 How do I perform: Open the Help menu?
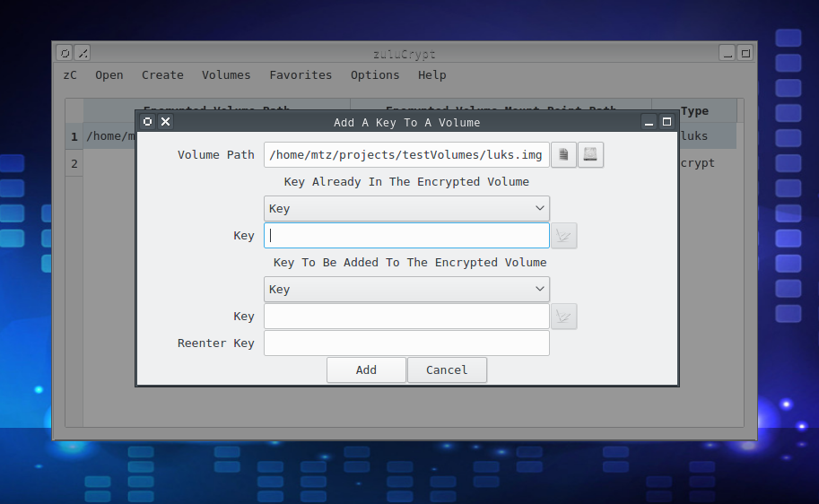tap(432, 75)
